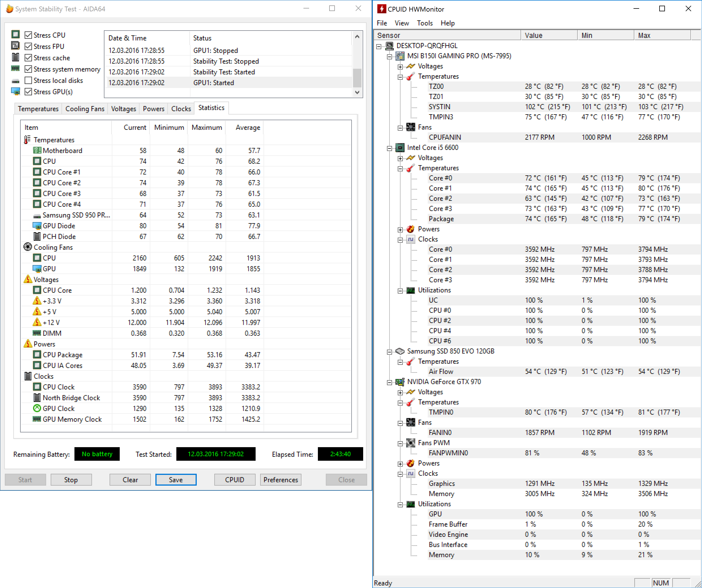Click the CPU Package power icon

(37, 354)
